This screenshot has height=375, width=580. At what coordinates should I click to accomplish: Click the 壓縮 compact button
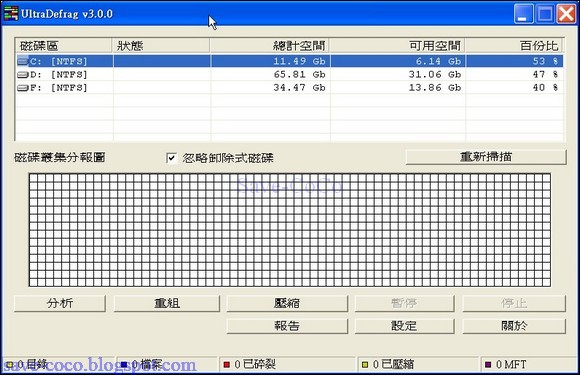tap(287, 303)
